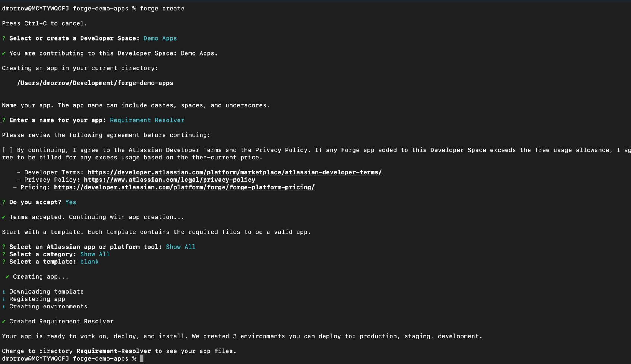
Task: Click the 'Yes' answer for the accept prompt
Action: click(70, 202)
